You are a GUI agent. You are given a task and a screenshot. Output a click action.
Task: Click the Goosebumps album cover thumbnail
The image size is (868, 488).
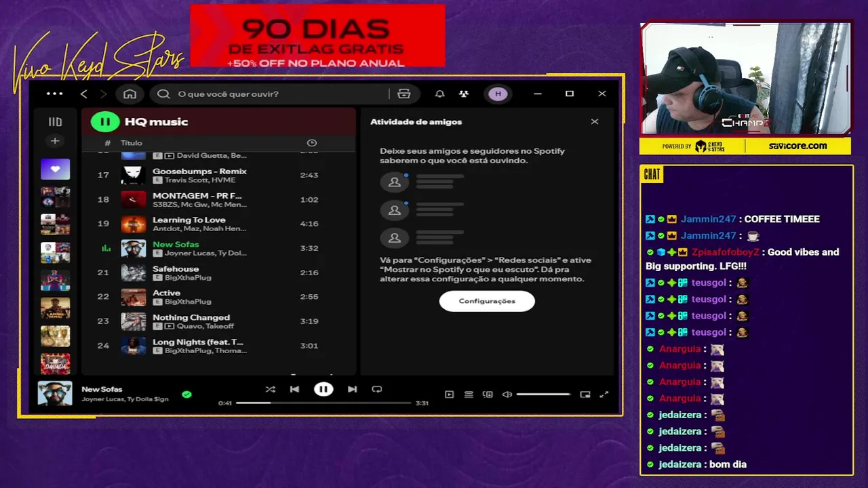click(133, 175)
